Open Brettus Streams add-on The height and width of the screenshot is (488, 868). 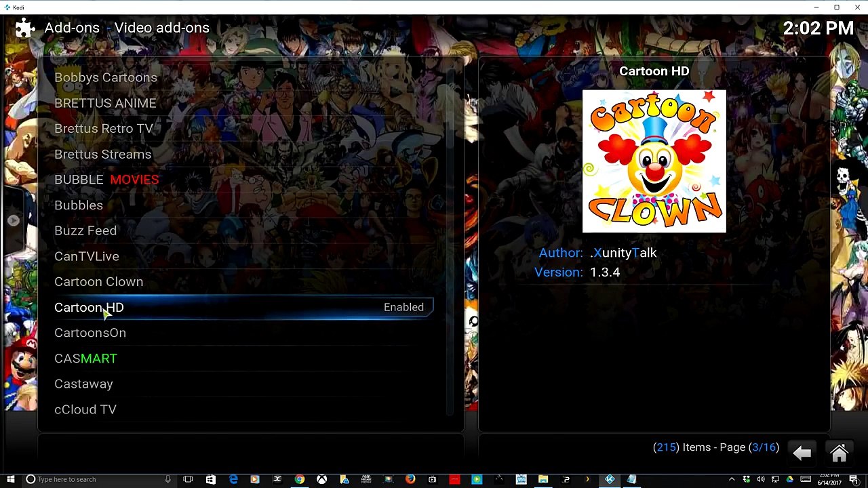tap(103, 154)
